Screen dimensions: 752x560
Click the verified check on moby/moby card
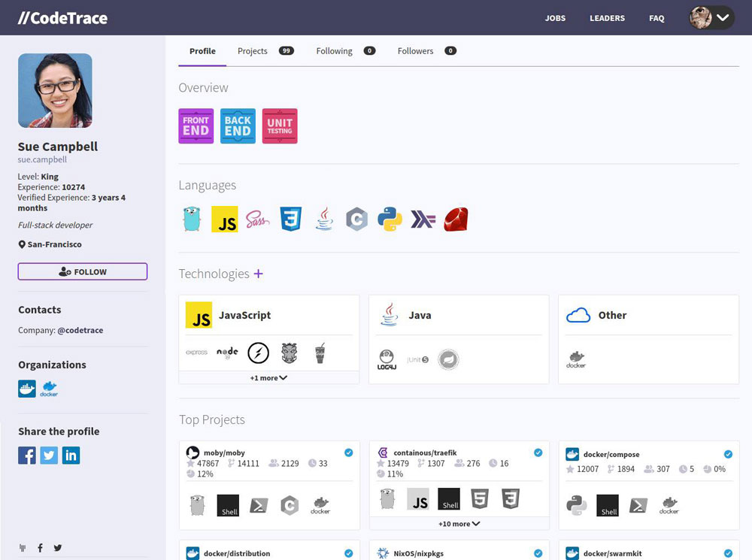pos(349,453)
